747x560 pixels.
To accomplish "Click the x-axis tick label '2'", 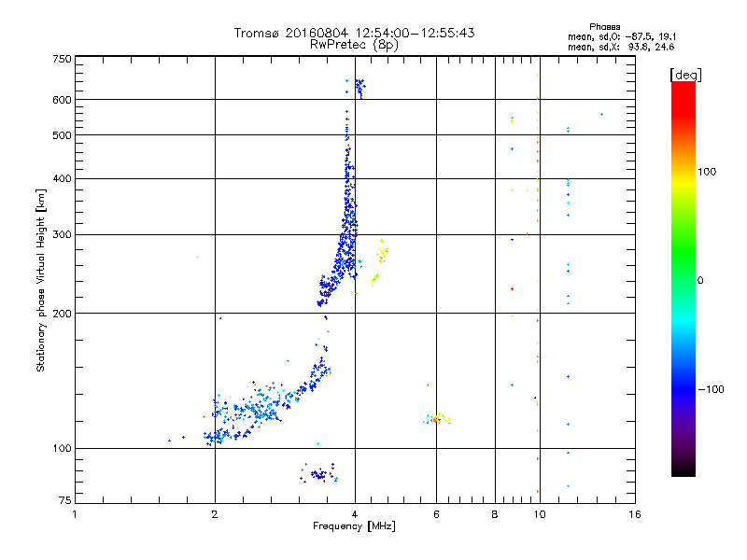I will pos(215,514).
